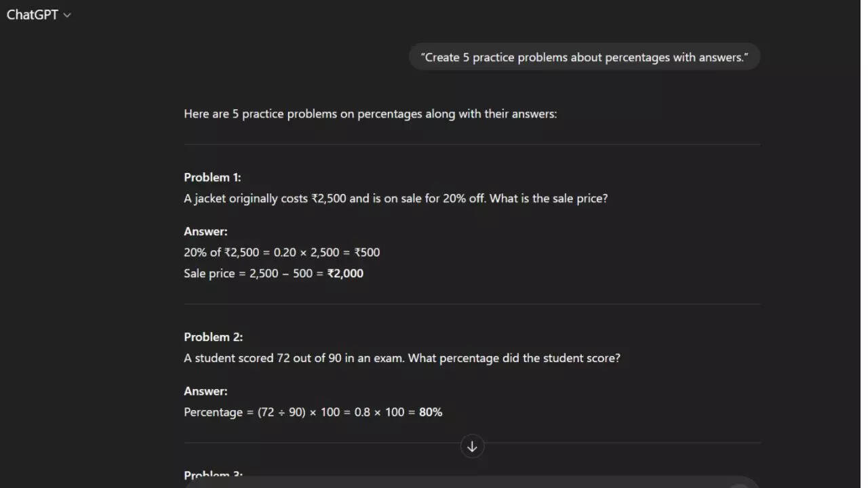
Task: Select the Problem 3 heading at bottom
Action: [213, 474]
